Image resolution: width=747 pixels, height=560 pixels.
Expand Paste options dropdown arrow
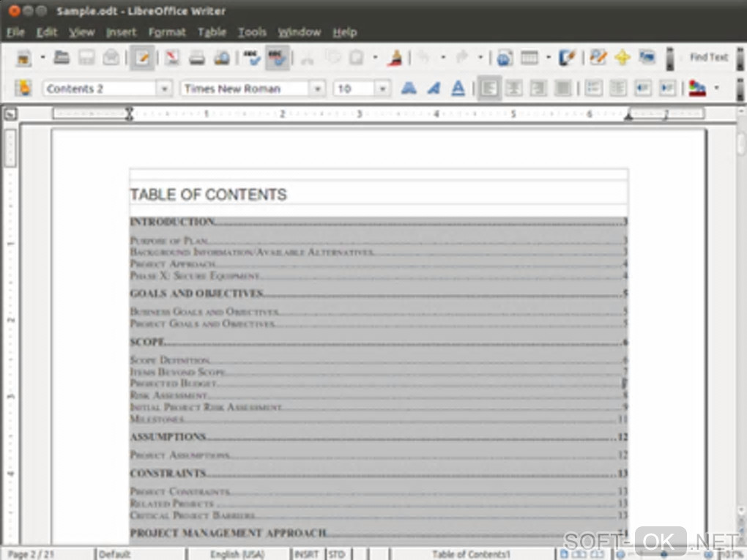click(x=375, y=58)
